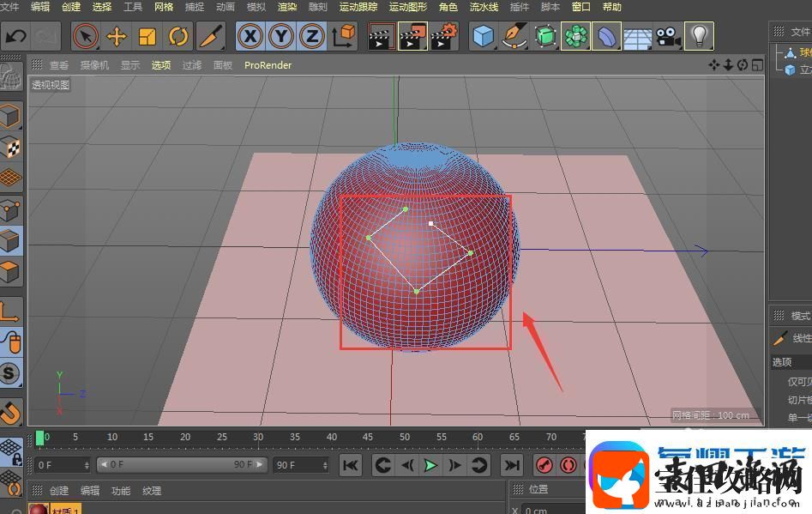Open the ProRender viewport menu
This screenshot has height=514, width=812.
[x=268, y=65]
